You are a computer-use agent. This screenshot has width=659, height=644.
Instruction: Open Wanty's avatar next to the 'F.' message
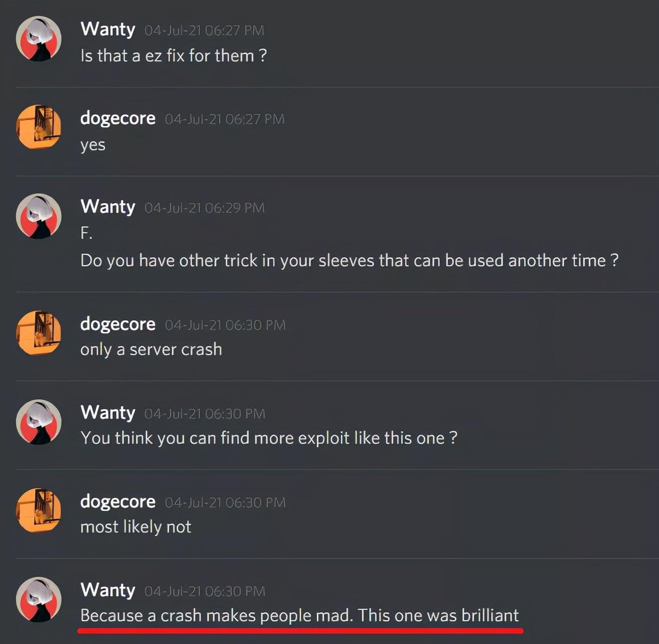coord(39,216)
